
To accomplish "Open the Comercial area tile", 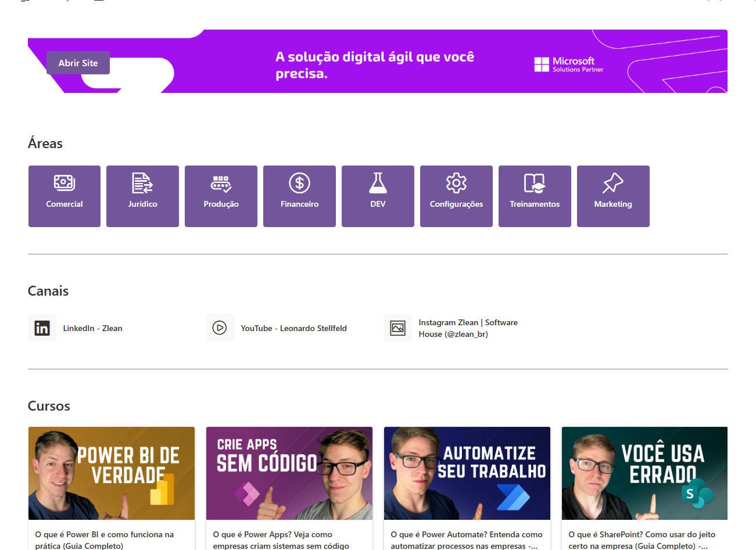I will [x=65, y=196].
